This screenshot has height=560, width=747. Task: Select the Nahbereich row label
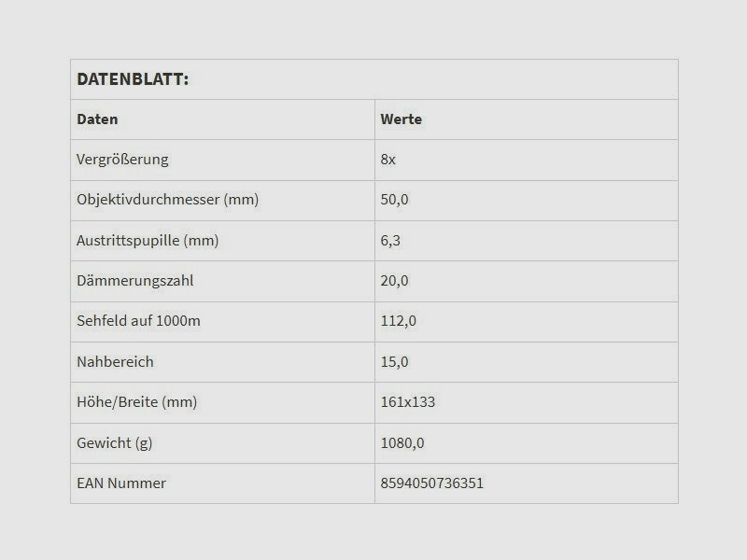(x=115, y=362)
